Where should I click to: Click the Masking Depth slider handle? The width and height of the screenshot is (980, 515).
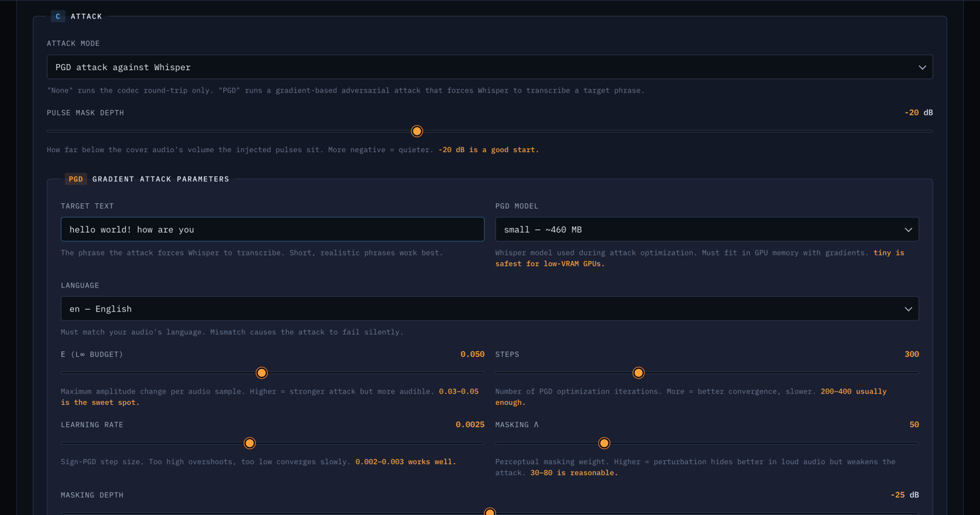pos(489,512)
